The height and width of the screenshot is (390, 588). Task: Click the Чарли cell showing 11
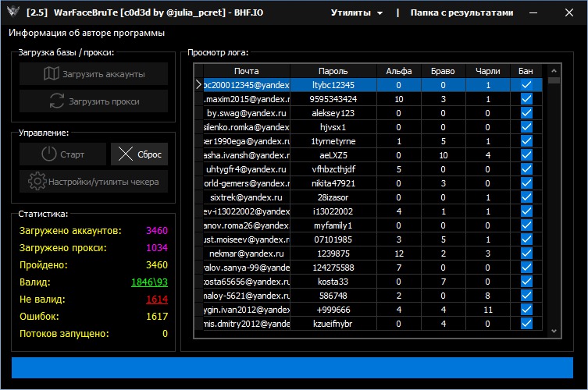pyautogui.click(x=487, y=310)
